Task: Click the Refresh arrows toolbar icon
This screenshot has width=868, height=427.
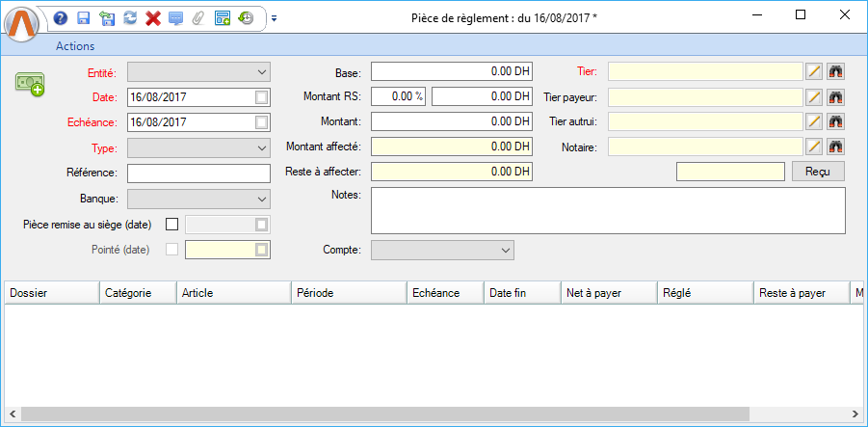Action: click(x=130, y=17)
